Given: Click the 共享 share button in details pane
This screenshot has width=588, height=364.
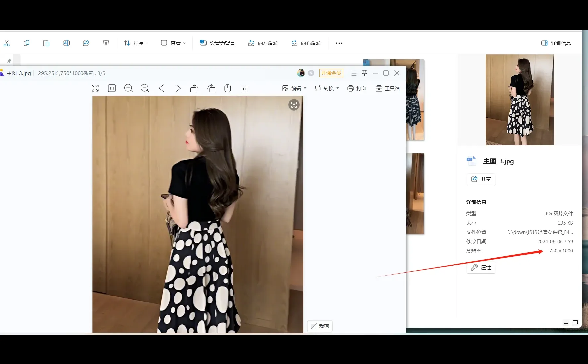Looking at the screenshot, I should (x=481, y=179).
